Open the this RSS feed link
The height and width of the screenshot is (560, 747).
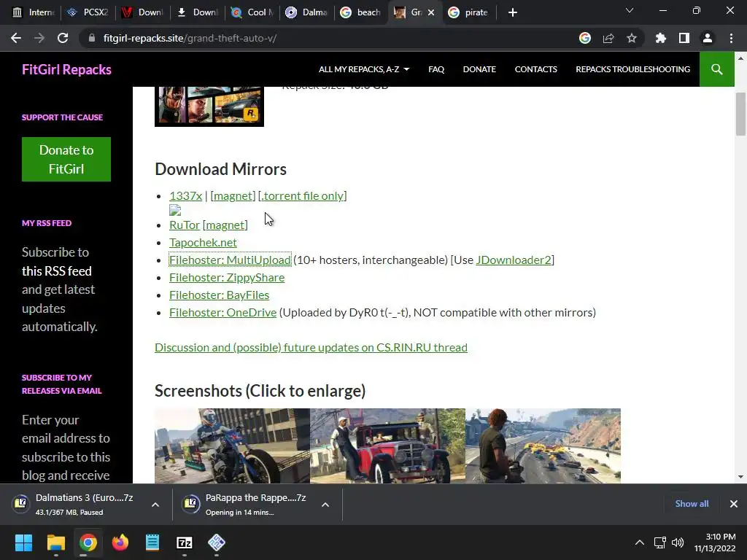coord(57,271)
